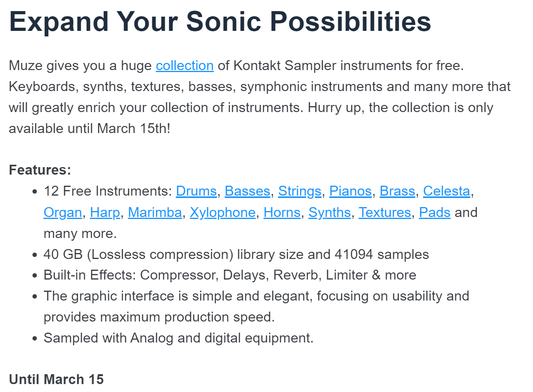Click the 40 GB library size bullet
The height and width of the screenshot is (392, 533).
pyautogui.click(x=236, y=254)
